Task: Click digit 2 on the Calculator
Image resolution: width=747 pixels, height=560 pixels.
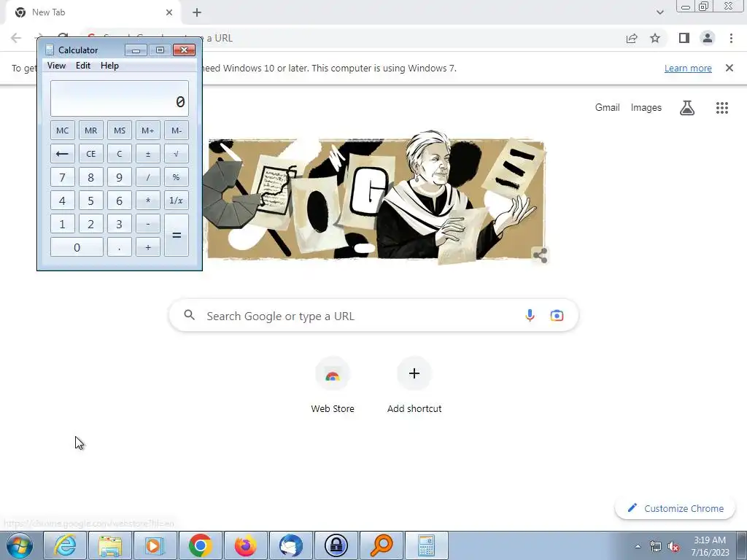Action: tap(91, 224)
